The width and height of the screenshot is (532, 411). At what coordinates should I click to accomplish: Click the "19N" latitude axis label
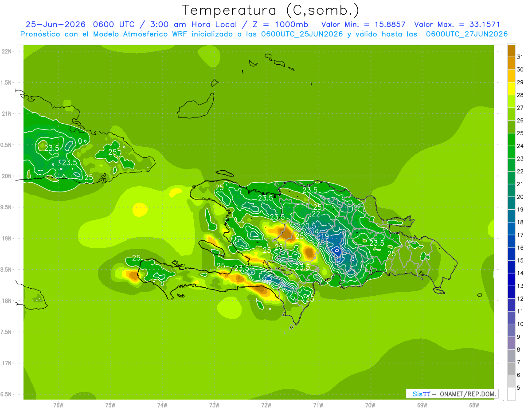[x=7, y=239]
